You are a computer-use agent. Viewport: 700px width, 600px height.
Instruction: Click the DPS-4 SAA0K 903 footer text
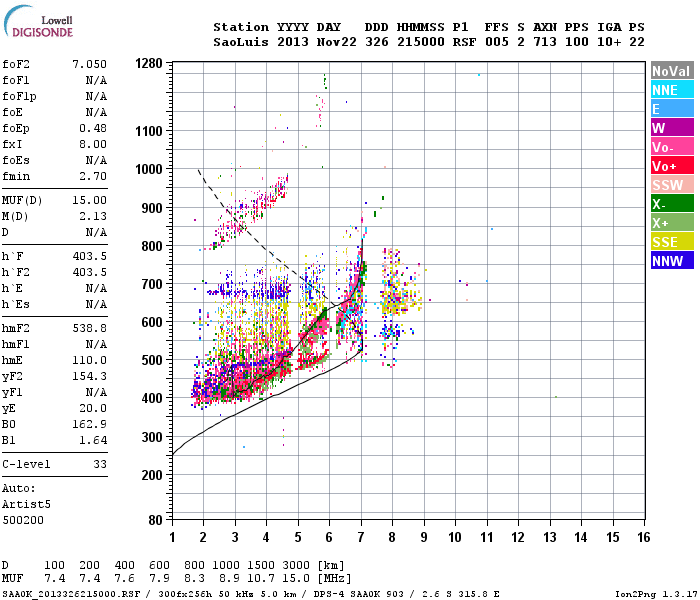(x=358, y=594)
